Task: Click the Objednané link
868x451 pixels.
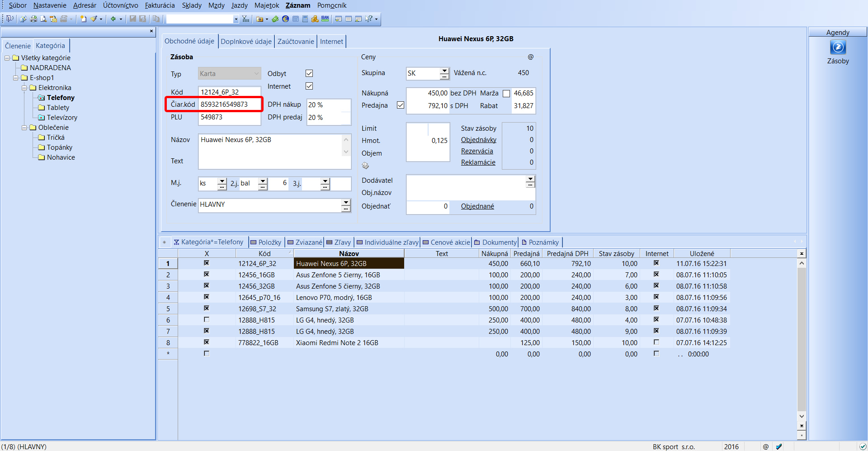Action: click(477, 206)
